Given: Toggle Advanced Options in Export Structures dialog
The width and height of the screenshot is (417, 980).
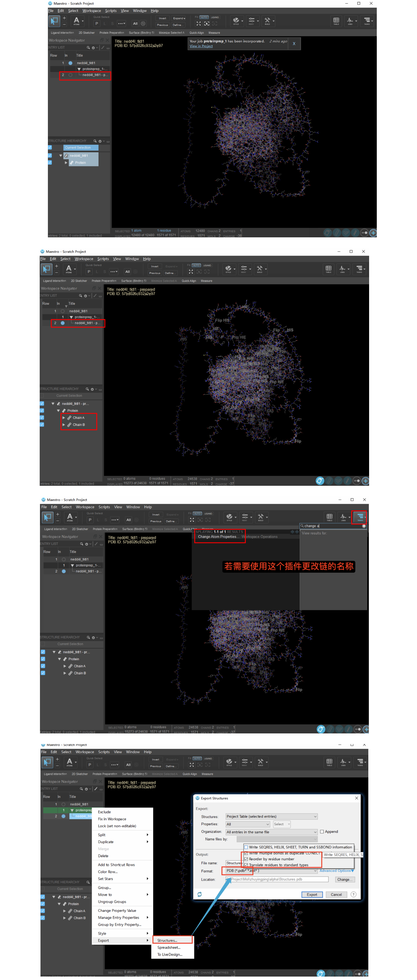Looking at the screenshot, I should click(337, 870).
